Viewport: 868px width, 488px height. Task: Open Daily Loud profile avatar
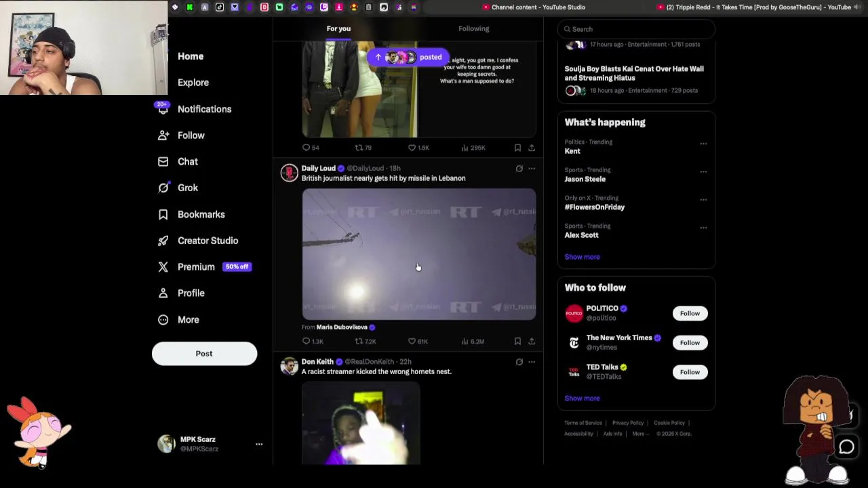click(290, 173)
